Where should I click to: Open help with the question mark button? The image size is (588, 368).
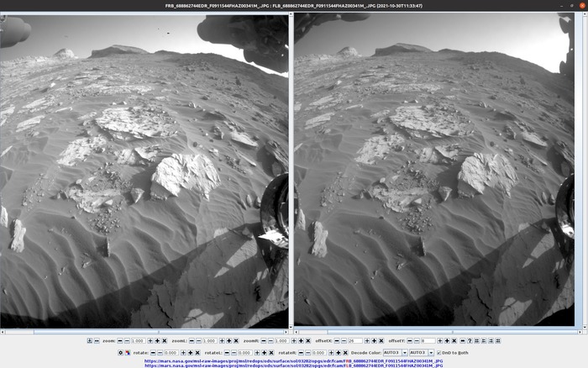click(470, 340)
